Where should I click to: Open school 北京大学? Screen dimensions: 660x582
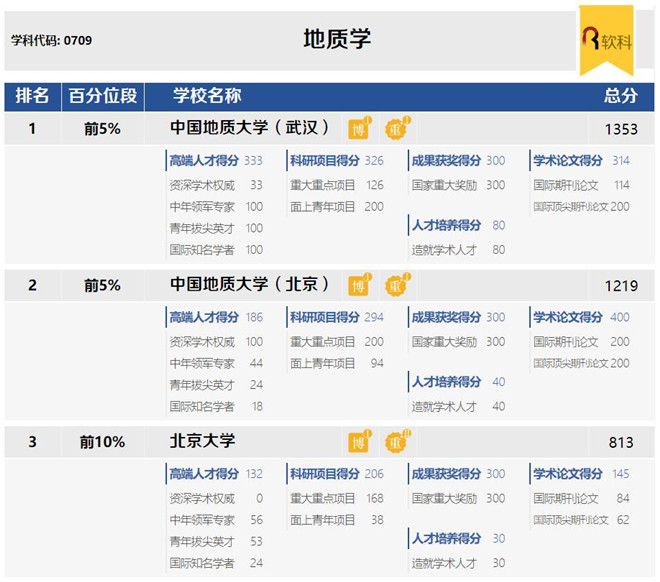pos(202,441)
